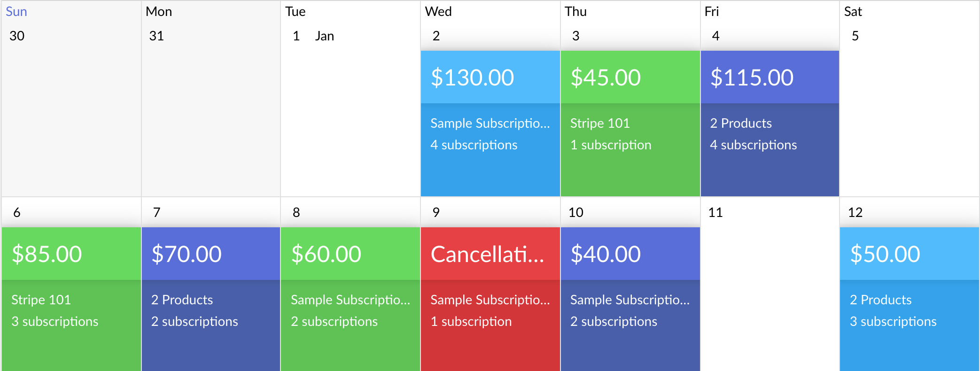Click the Sat column header
This screenshot has height=371, width=980.
pyautogui.click(x=853, y=11)
